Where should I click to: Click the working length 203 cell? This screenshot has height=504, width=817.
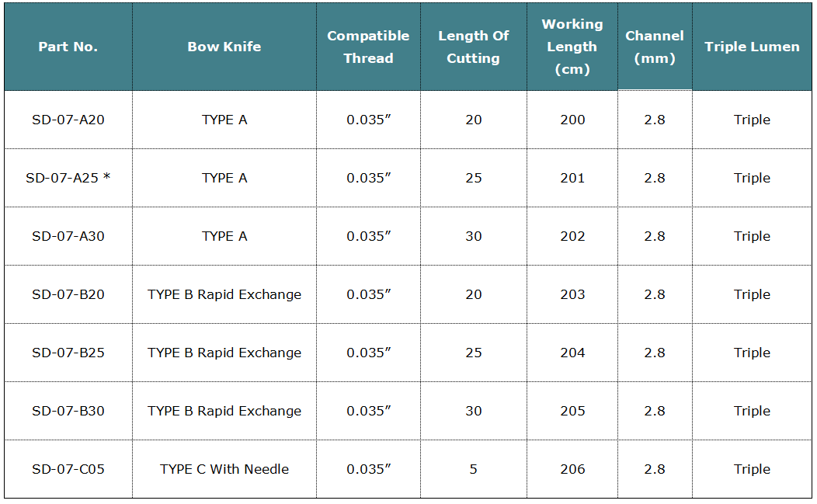(572, 294)
